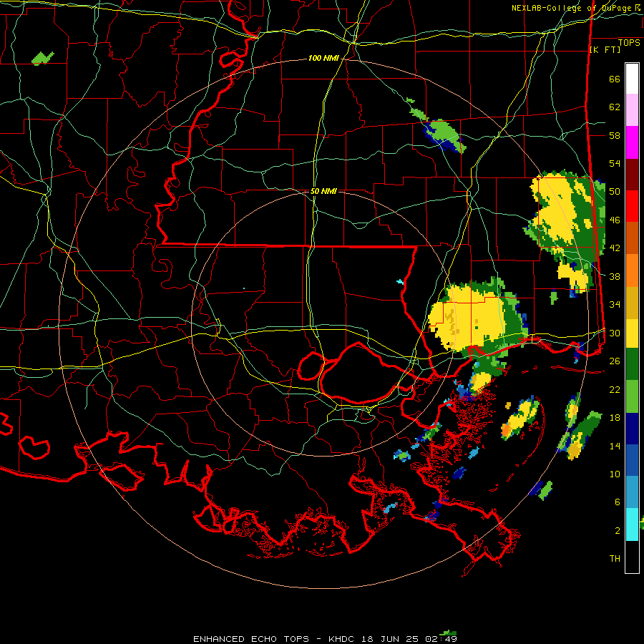Viewport: 644px width, 644px height.
Task: Click the "TOPS" legend heading
Action: coord(629,43)
